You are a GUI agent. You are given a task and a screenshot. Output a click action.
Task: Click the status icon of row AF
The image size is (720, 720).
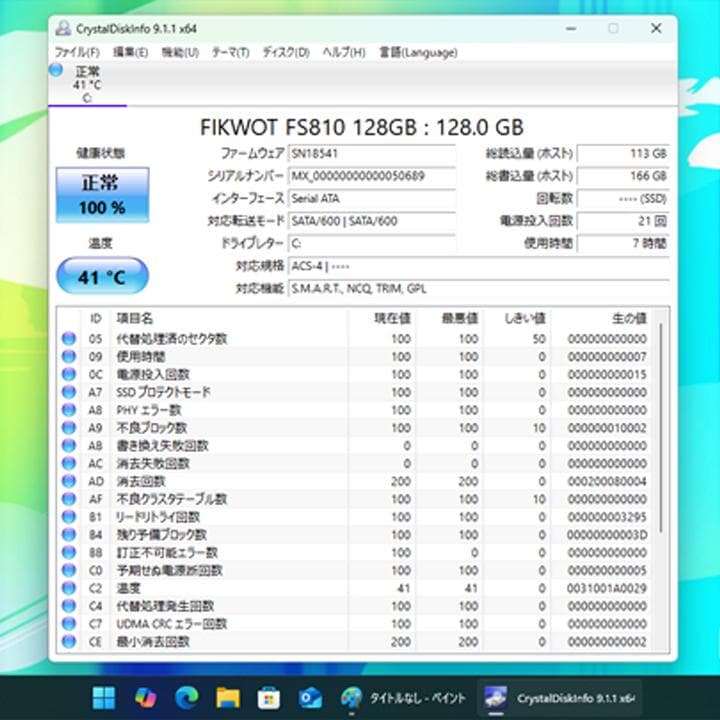(x=69, y=499)
